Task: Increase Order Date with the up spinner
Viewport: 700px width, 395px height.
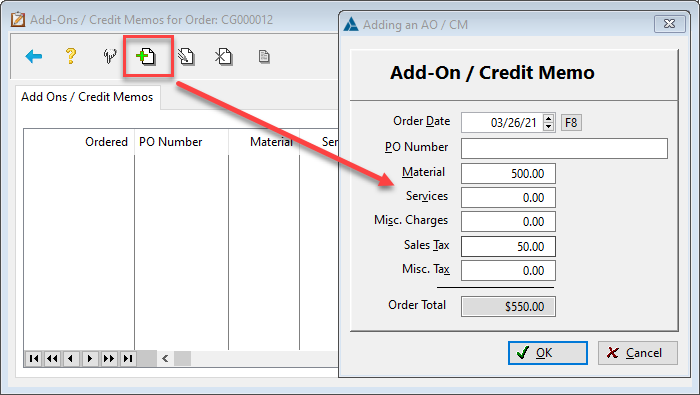Action: tap(549, 118)
